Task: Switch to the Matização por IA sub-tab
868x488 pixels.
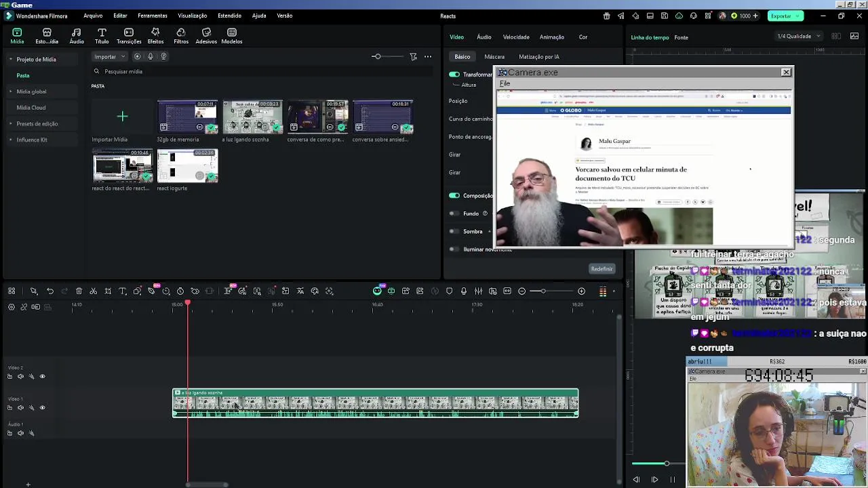Action: point(539,57)
